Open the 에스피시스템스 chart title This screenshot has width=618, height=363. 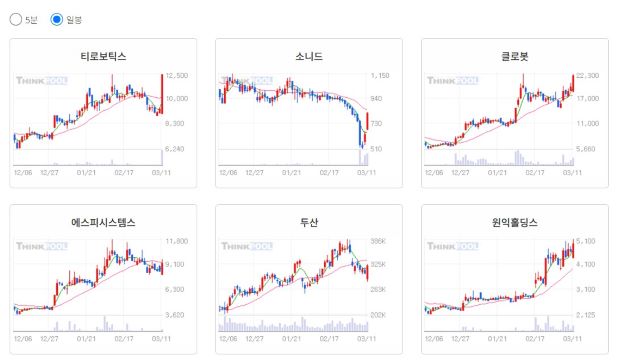[x=103, y=222]
